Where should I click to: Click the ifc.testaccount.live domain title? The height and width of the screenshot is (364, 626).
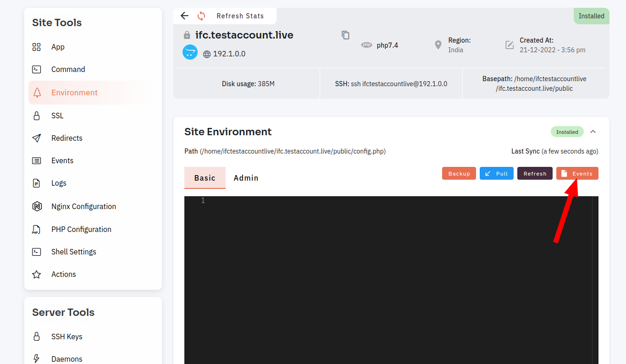tap(244, 35)
